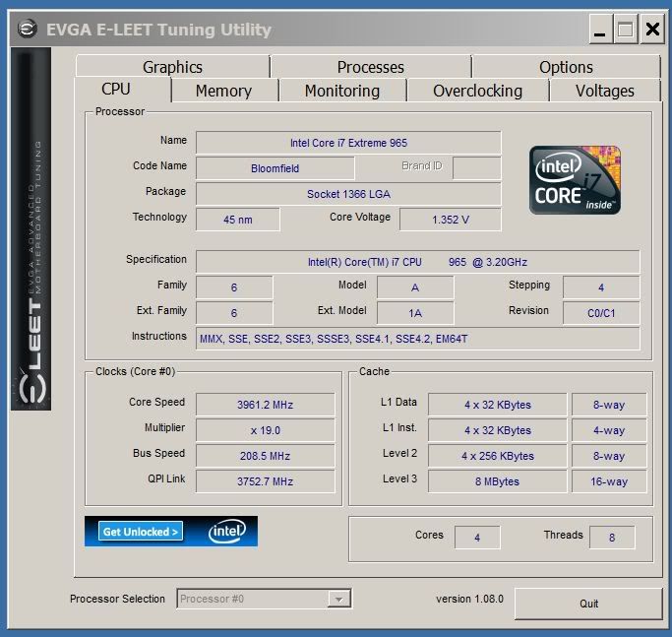672x637 pixels.
Task: Click the version 1.08.0 label
Action: coord(469,599)
